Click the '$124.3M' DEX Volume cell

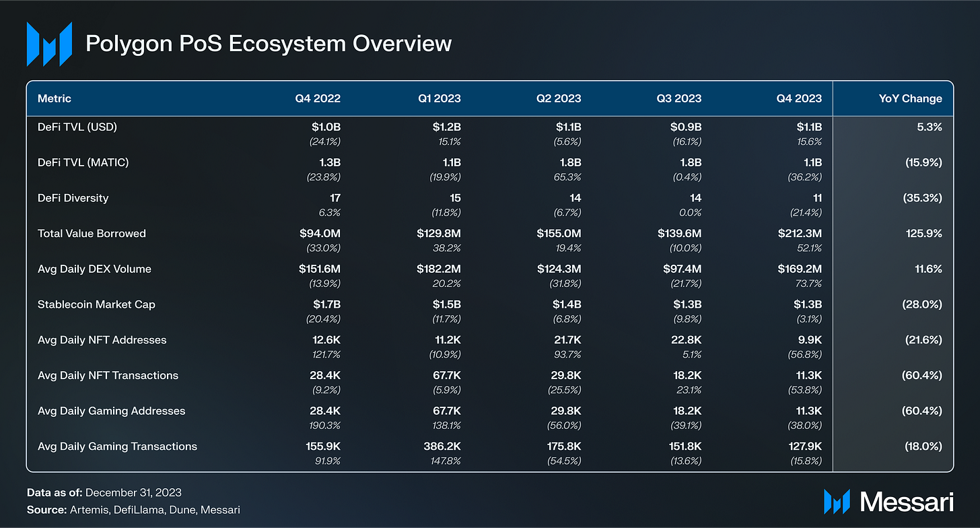pos(559,269)
